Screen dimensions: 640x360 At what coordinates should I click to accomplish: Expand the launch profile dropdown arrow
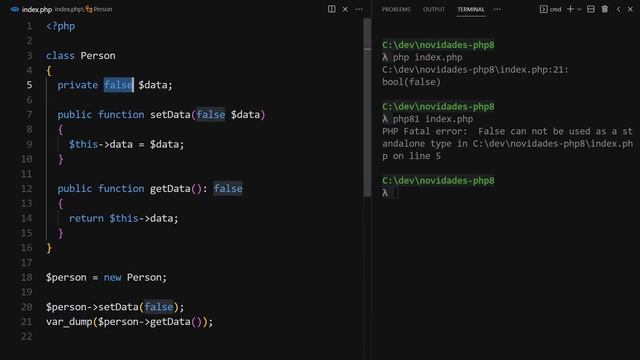(x=579, y=9)
